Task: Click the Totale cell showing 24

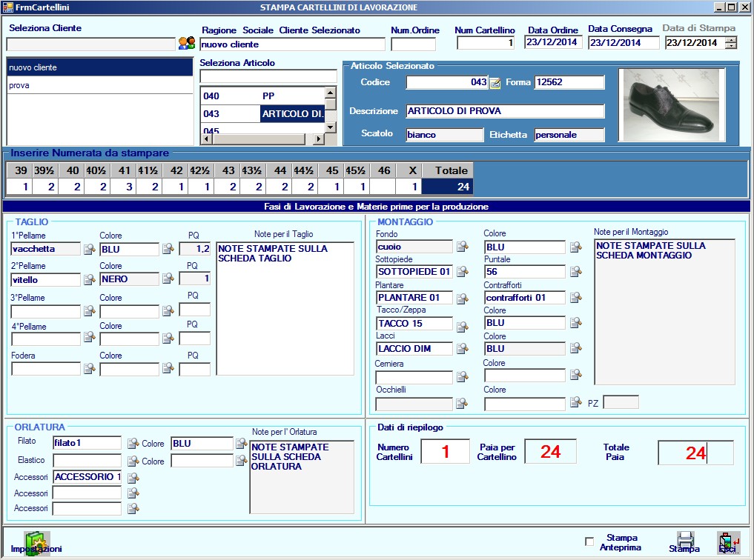Action: click(x=448, y=187)
